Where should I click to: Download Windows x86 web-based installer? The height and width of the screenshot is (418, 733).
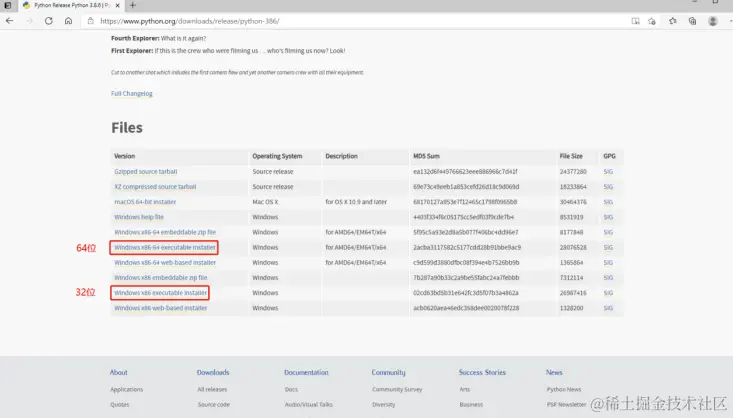point(160,308)
